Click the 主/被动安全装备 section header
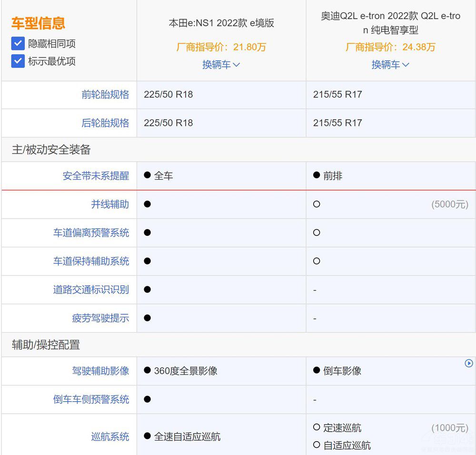Screen dimensions: 476x455 pos(51,150)
